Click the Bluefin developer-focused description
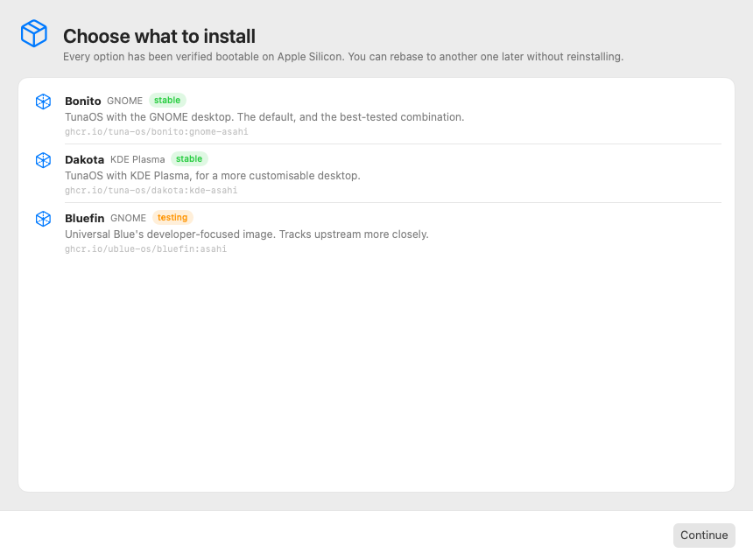753x560 pixels. 247,234
